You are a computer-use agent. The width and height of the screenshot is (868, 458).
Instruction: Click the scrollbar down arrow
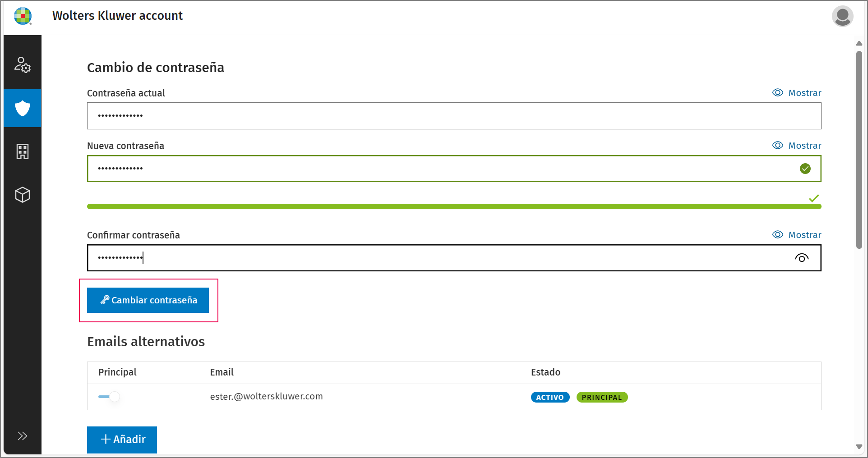pyautogui.click(x=859, y=447)
